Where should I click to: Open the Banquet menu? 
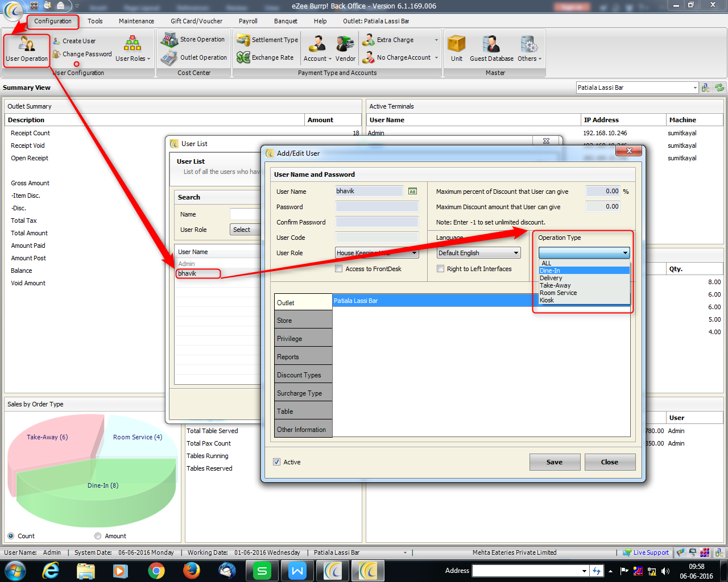[x=286, y=21]
